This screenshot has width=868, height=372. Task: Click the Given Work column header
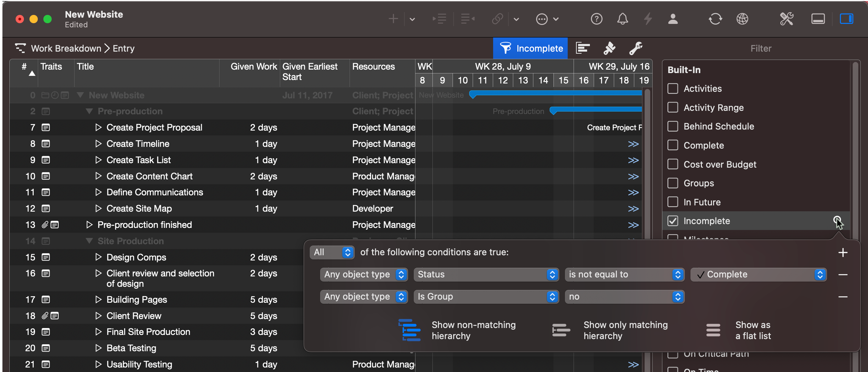253,67
